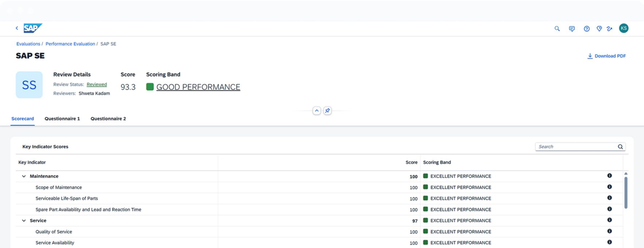This screenshot has height=248, width=644.
Task: Open the Performance Evaluation breadcrumb link
Action: tap(70, 44)
